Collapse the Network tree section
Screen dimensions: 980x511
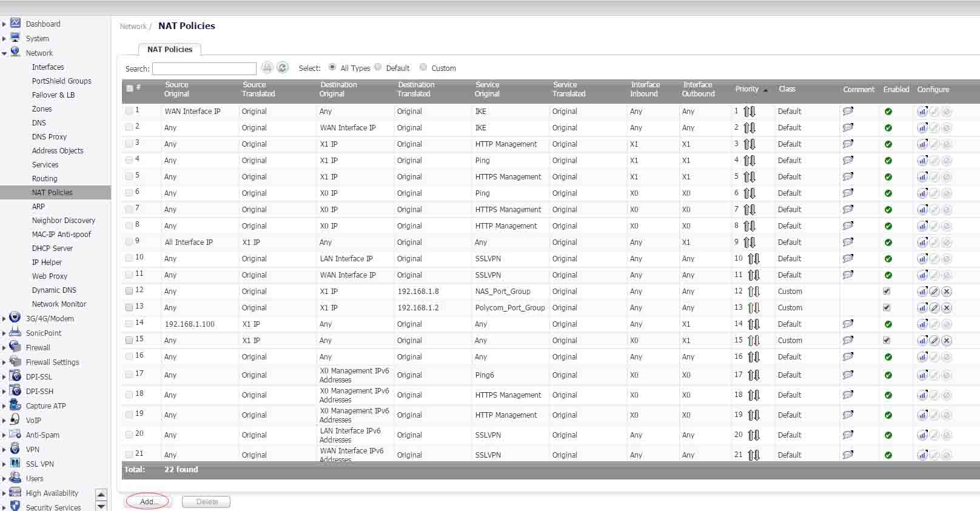point(4,53)
